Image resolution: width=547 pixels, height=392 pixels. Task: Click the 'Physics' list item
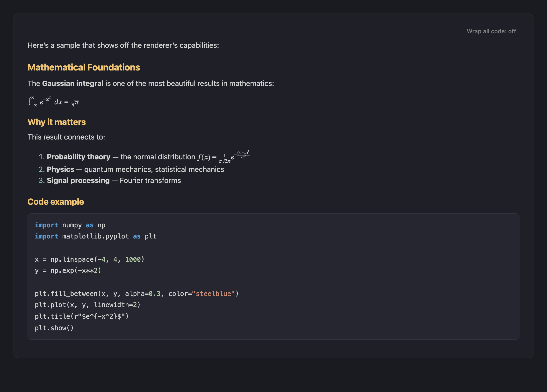click(x=131, y=169)
